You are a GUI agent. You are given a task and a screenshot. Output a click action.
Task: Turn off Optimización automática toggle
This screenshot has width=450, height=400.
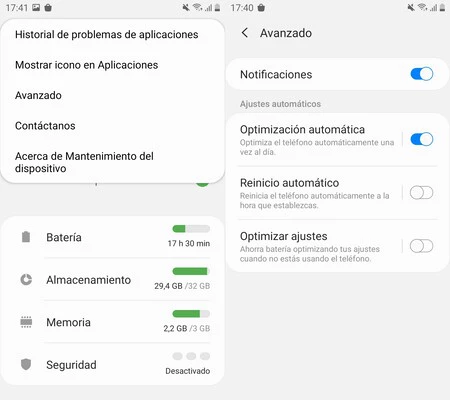pyautogui.click(x=421, y=139)
